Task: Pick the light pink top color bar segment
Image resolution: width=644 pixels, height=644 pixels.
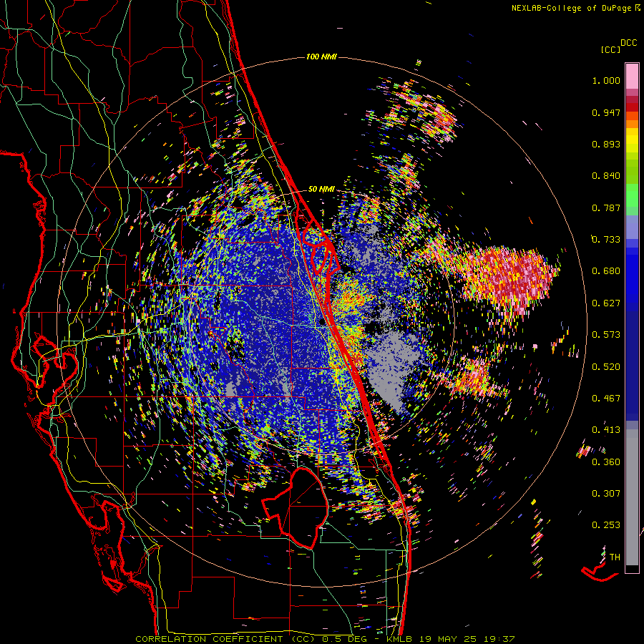Action: [x=632, y=76]
